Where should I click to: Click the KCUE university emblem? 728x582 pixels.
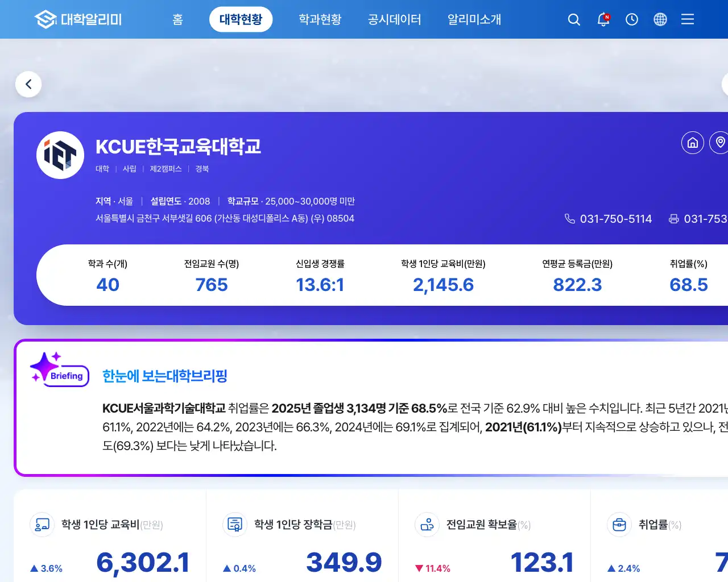point(60,155)
